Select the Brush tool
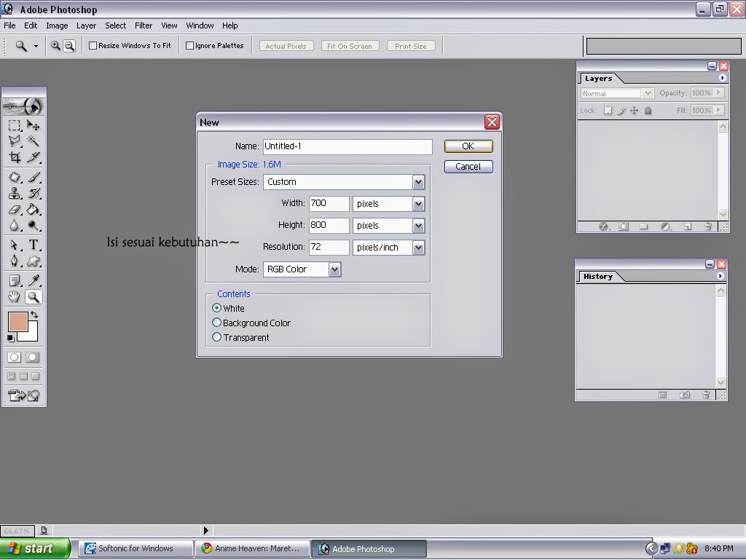This screenshot has width=746, height=560. (33, 177)
